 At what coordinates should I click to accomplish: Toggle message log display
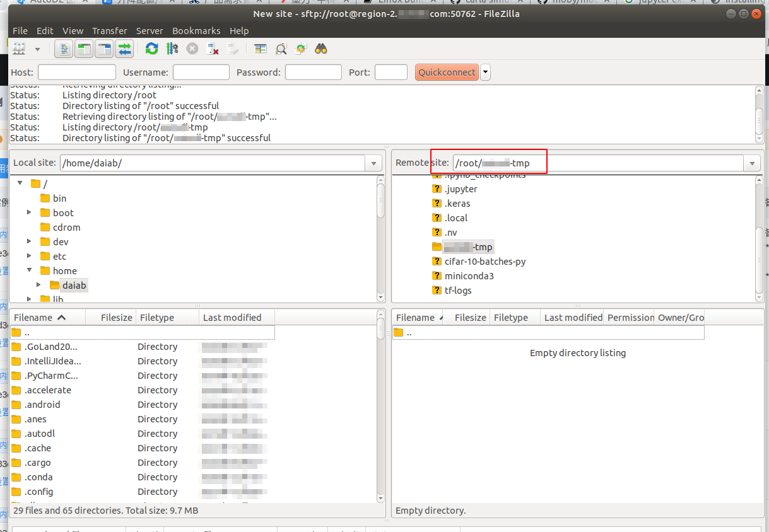(63, 49)
